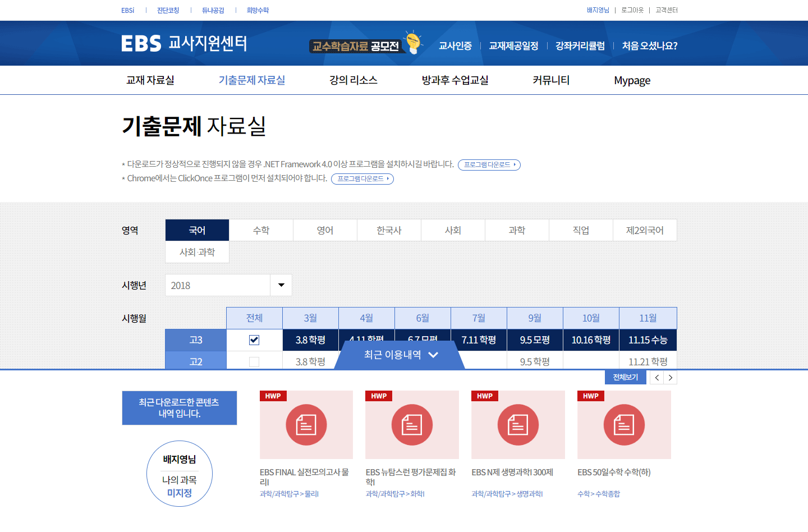
Task: Click the 미지정 subject link
Action: coord(180,493)
